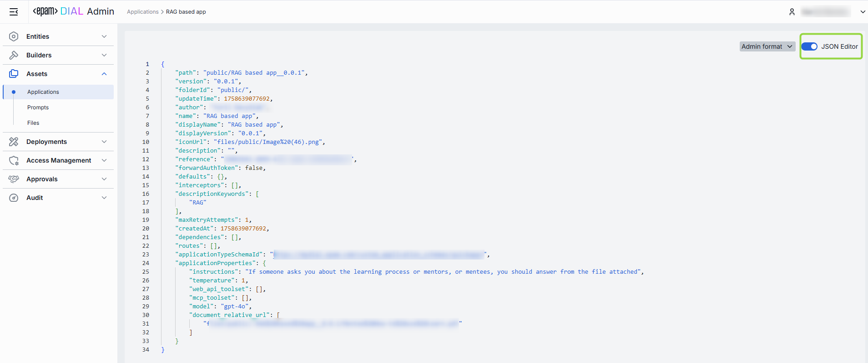Click the Deployments icon in sidebar
Image resolution: width=868 pixels, height=363 pixels.
pyautogui.click(x=14, y=142)
